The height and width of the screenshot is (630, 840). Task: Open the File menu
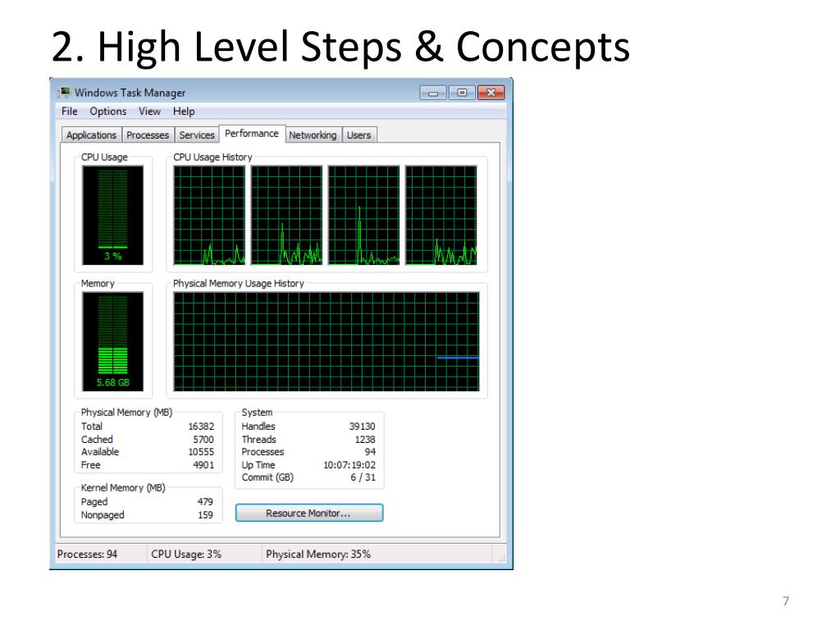70,112
